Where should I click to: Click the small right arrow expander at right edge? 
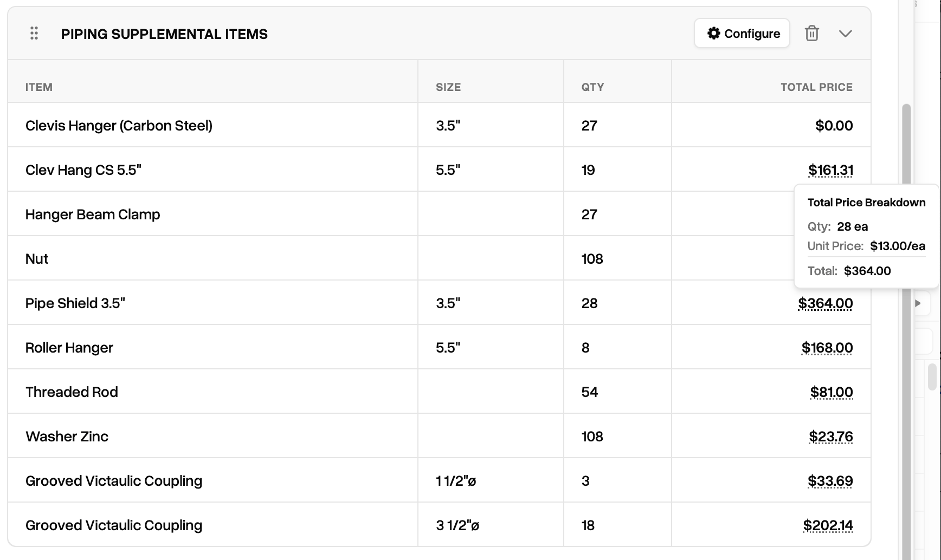click(x=918, y=303)
